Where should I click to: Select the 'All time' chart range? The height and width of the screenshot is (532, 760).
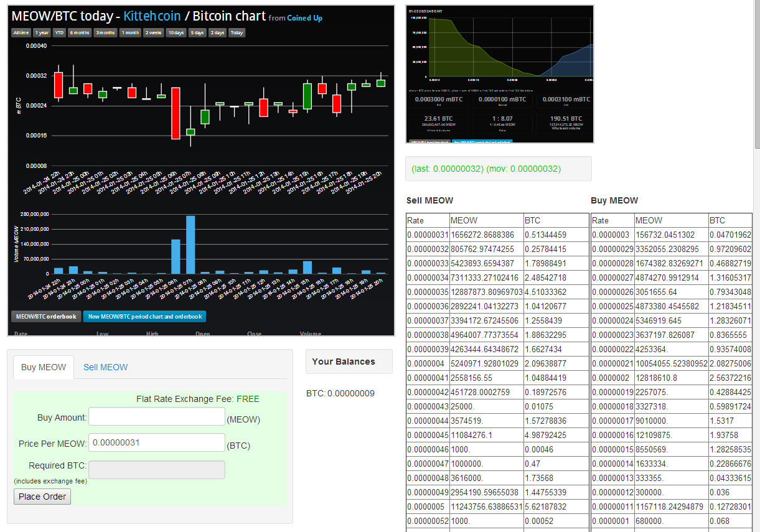pos(21,32)
